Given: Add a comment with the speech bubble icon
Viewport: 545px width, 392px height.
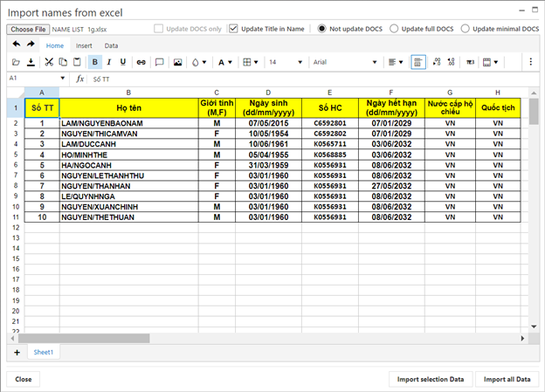Looking at the screenshot, I should [x=159, y=62].
